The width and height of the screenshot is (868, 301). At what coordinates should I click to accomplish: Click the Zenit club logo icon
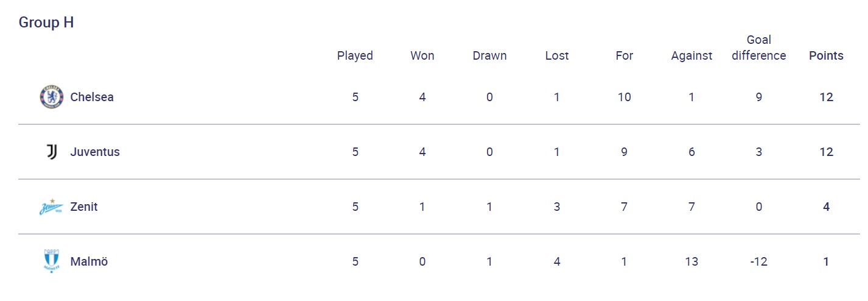51,207
